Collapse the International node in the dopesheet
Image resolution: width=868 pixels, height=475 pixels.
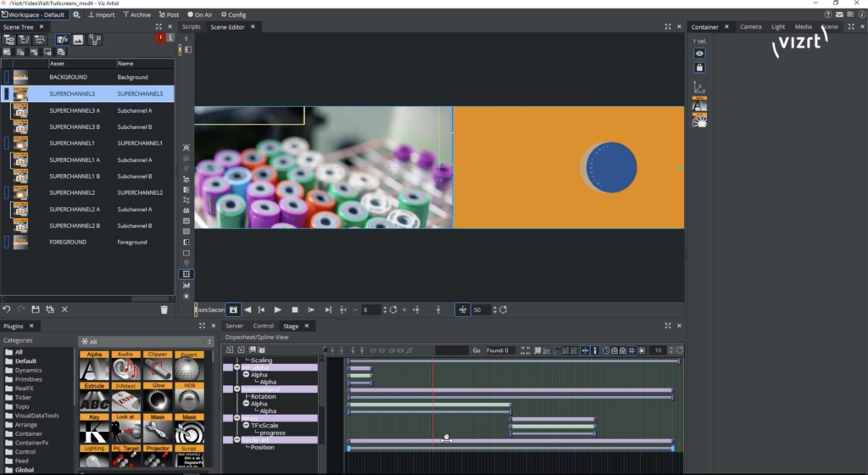click(x=237, y=389)
